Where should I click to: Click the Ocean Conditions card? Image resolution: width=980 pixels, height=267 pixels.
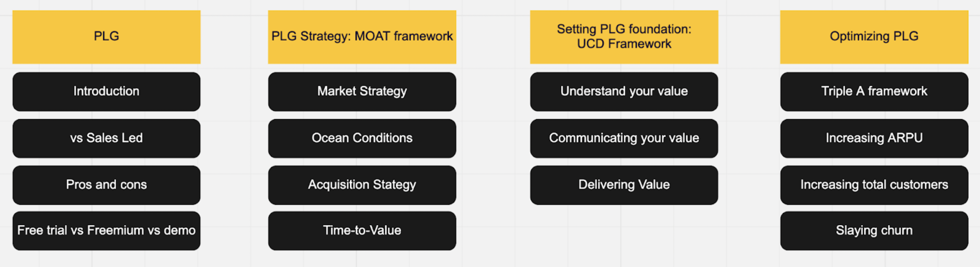[362, 138]
